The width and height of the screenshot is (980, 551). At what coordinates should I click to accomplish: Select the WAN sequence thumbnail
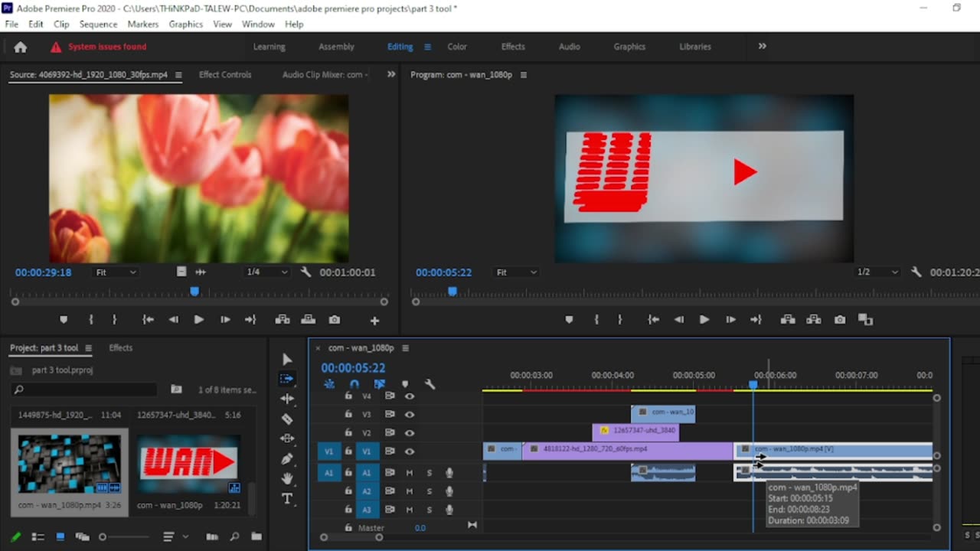(188, 464)
